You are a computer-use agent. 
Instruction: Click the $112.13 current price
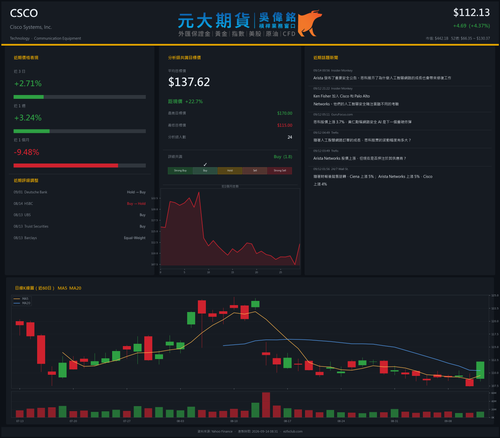(471, 13)
